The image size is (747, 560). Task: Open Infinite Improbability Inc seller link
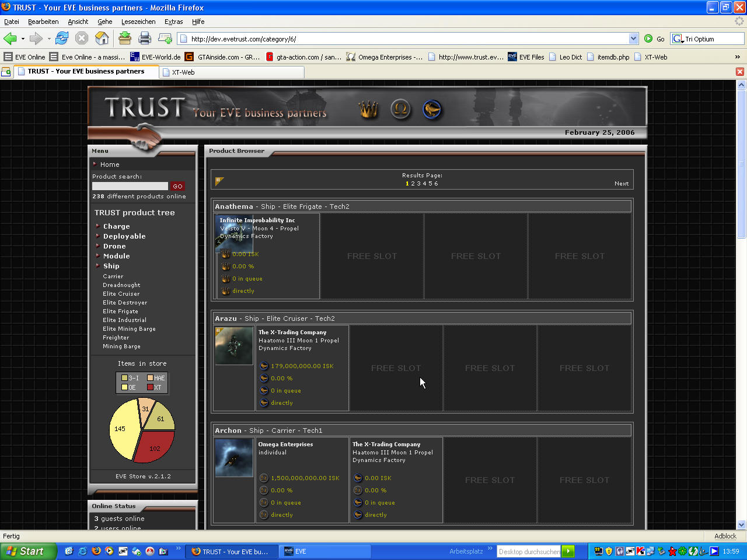pyautogui.click(x=257, y=220)
